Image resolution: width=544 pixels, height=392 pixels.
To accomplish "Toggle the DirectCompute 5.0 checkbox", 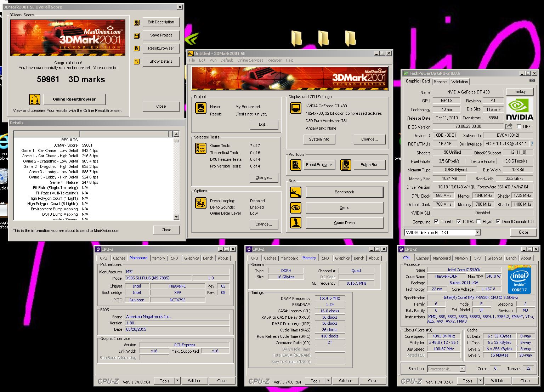I will [x=498, y=222].
